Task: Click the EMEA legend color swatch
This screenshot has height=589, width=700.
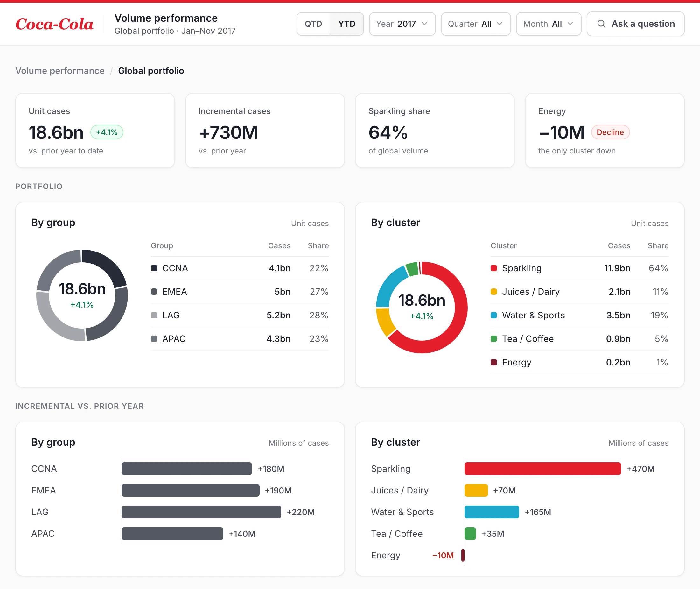Action: [x=154, y=292]
